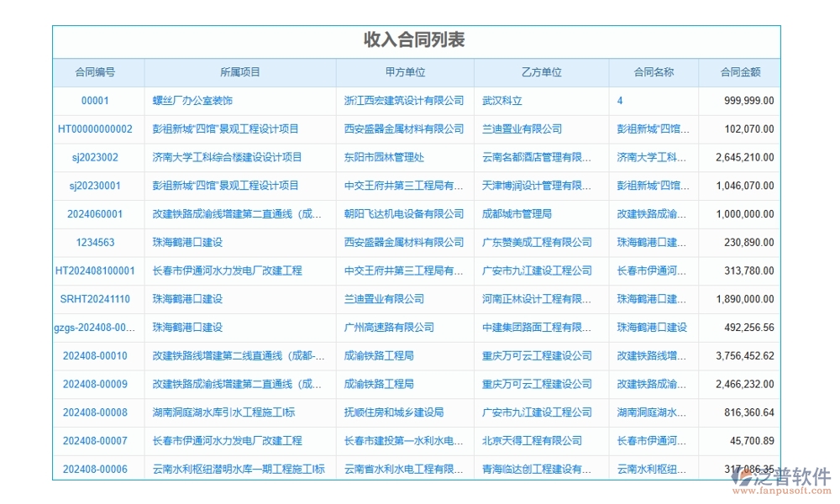Click the 收入合同列表 title bar

[x=419, y=39]
